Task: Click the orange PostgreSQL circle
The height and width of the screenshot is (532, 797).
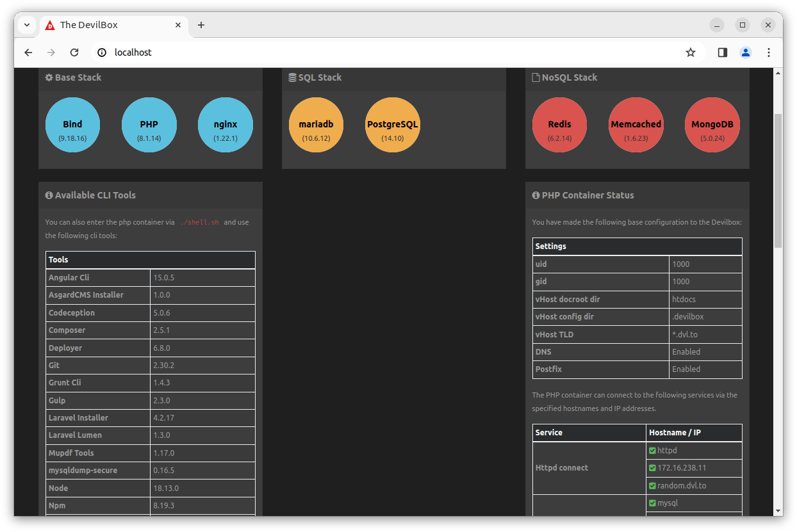Action: [392, 125]
